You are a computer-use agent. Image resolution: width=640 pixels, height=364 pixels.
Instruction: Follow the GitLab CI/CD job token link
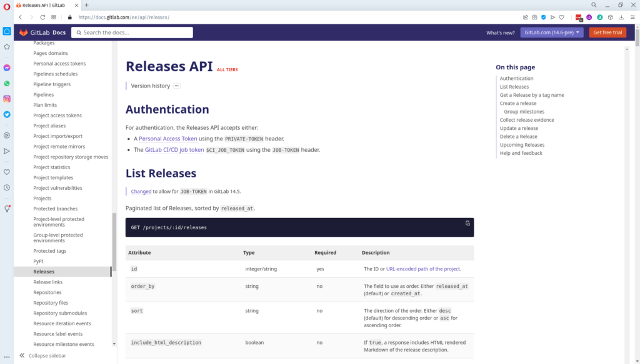174,150
